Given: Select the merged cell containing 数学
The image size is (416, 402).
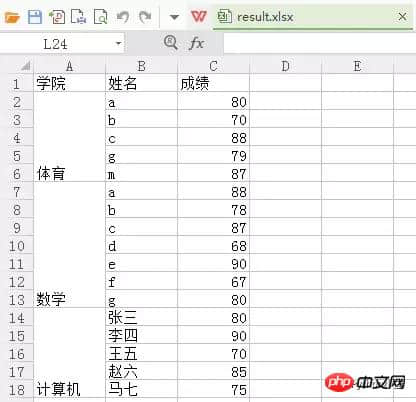Looking at the screenshot, I should tap(69, 244).
